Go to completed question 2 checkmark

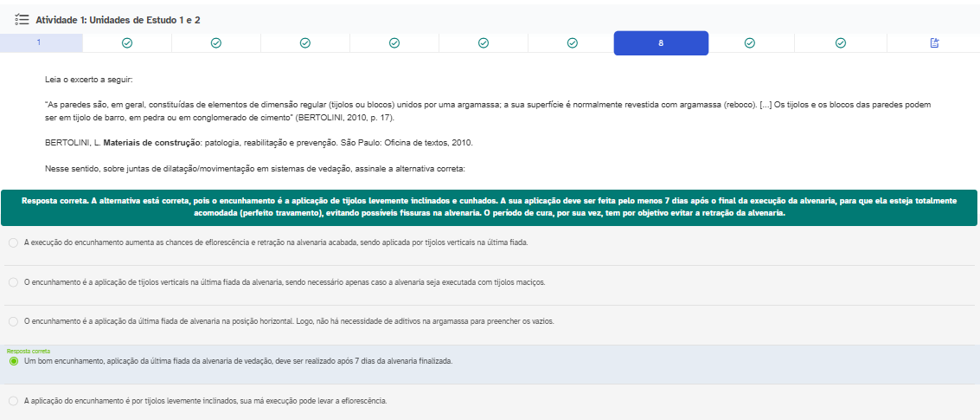coord(127,42)
